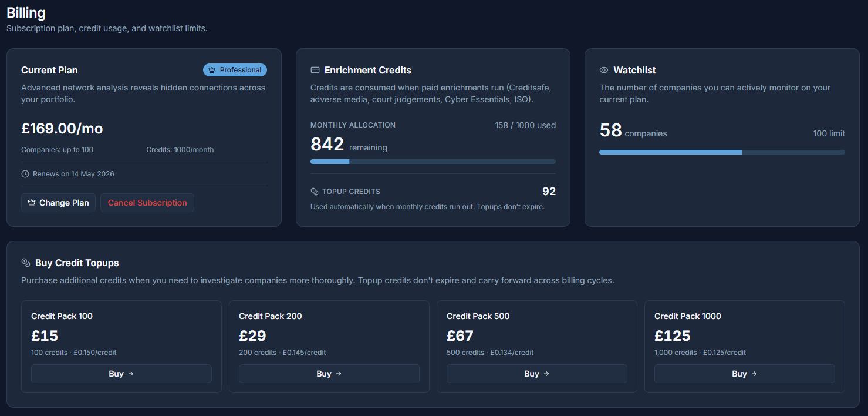Click the Current Plan heading
Screen dimensions: 868x416
(x=49, y=70)
